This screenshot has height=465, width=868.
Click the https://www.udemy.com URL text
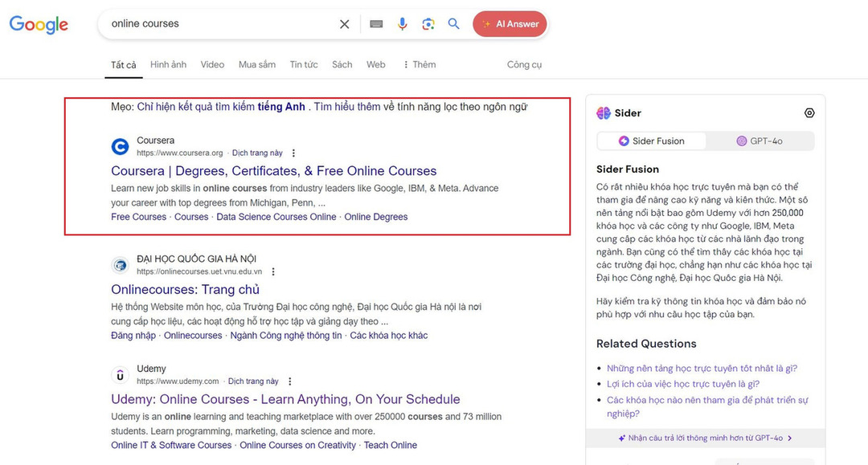point(178,381)
